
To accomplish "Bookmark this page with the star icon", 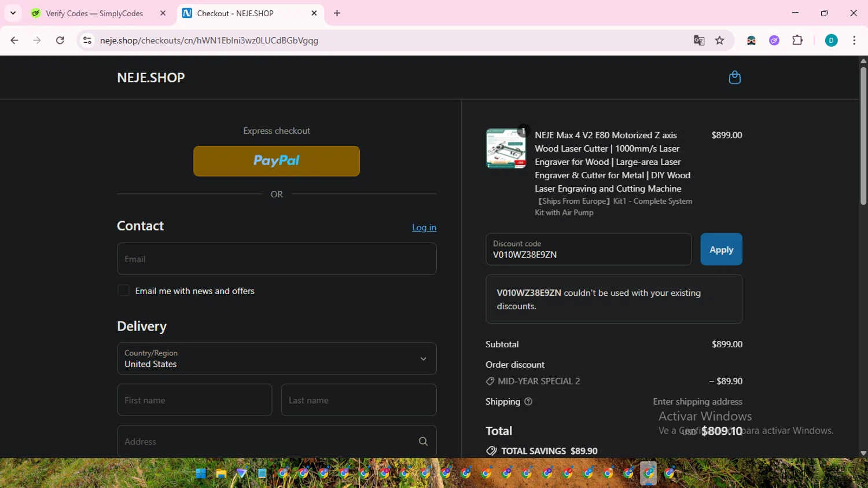I will [720, 41].
